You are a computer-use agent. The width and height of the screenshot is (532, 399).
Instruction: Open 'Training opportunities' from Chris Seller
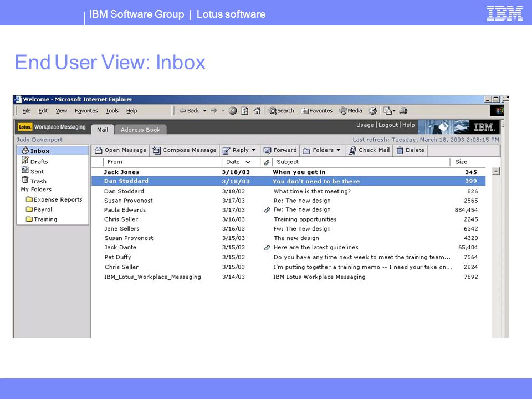[x=288, y=219]
